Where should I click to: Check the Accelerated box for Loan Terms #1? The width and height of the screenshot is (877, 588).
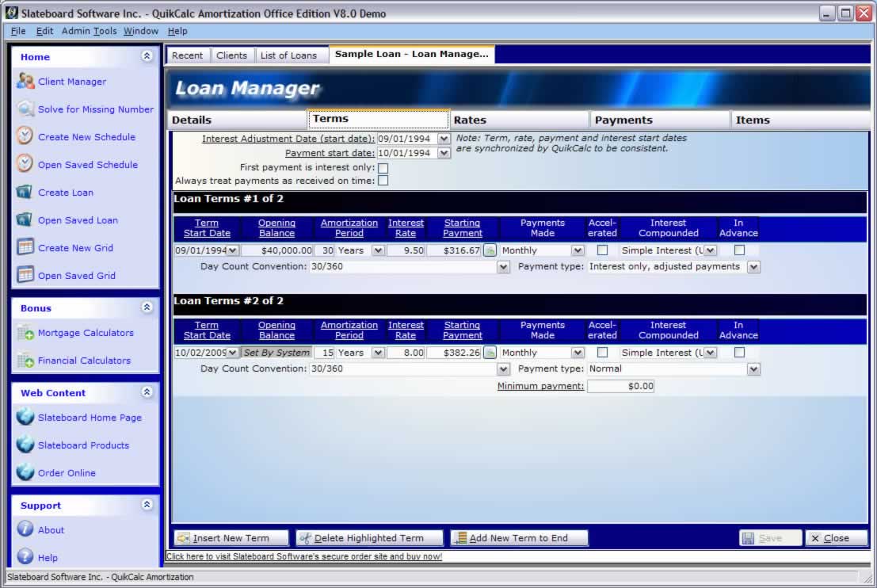click(602, 250)
